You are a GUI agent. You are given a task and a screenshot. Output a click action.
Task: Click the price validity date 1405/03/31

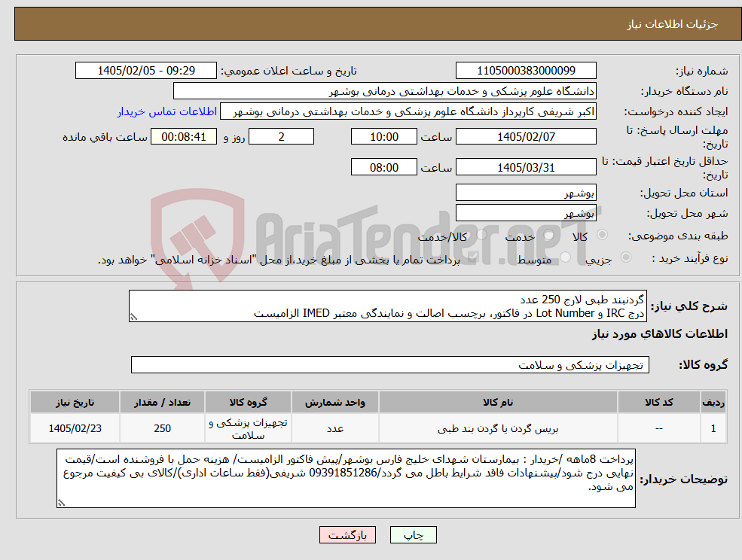(526, 167)
